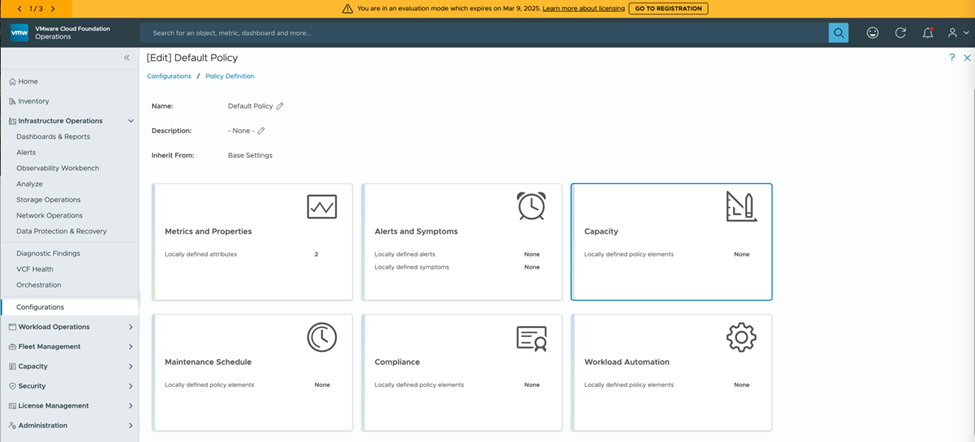This screenshot has height=442, width=975.
Task: Click the magnifier search button
Action: 838,33
